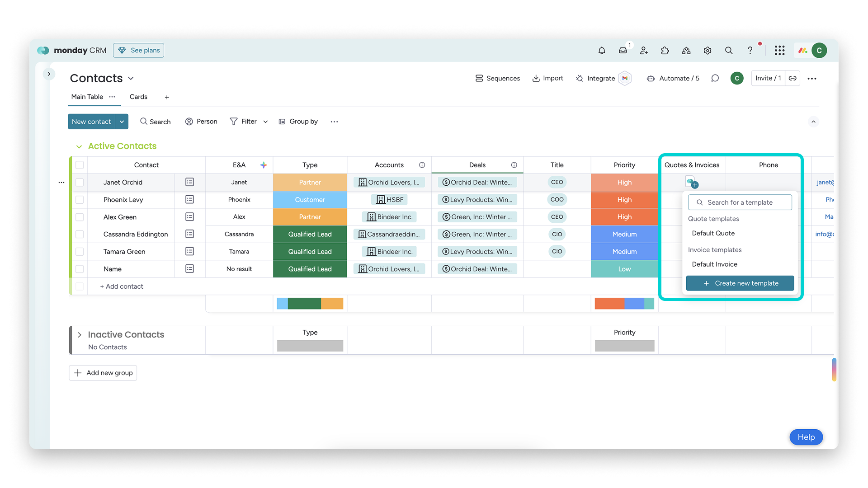
Task: Select the Default Invoice template
Action: [x=714, y=264]
